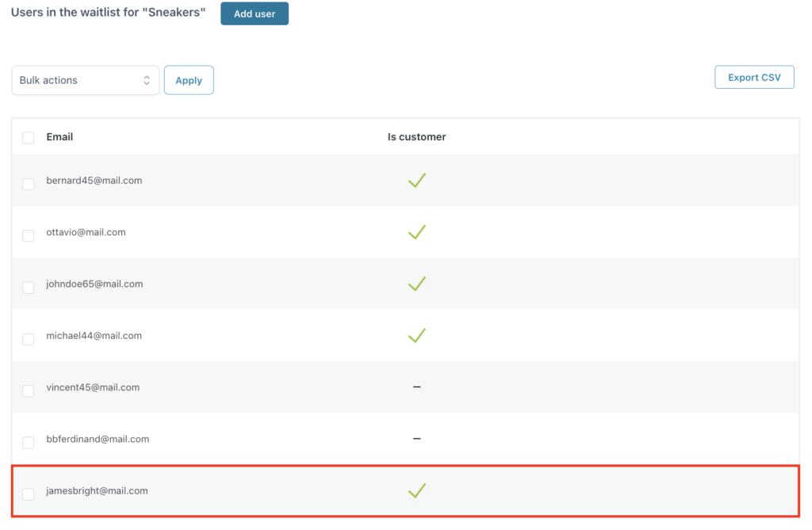Viewport: 812px width, 530px height.
Task: Click the dash in bbferdinand@mail.com row
Action: 416,438
